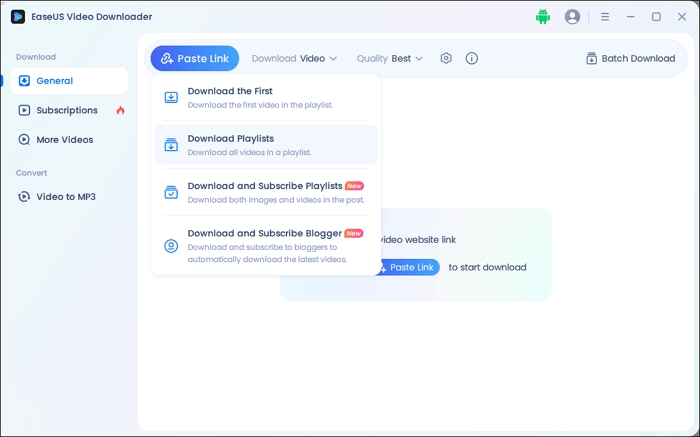Screen dimensions: 700x437
Task: Open the user account profile icon
Action: pyautogui.click(x=572, y=17)
